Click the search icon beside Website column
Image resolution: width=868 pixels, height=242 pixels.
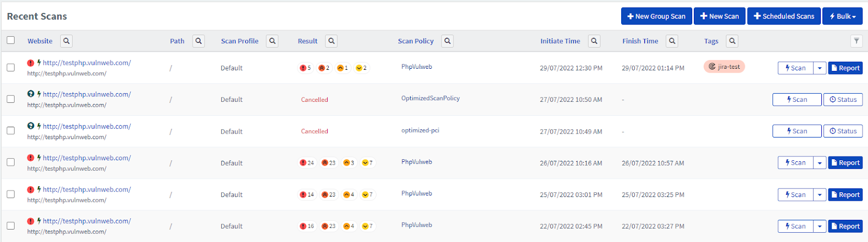[x=66, y=41]
